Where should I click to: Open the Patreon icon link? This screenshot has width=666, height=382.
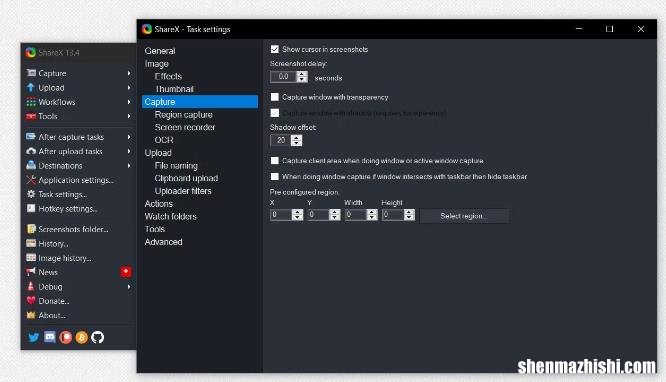[65, 337]
